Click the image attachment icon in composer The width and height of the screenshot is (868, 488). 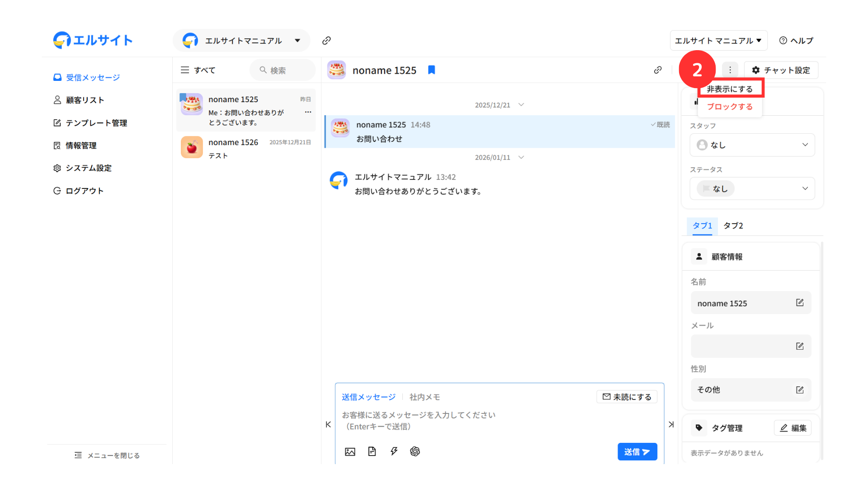[350, 451]
